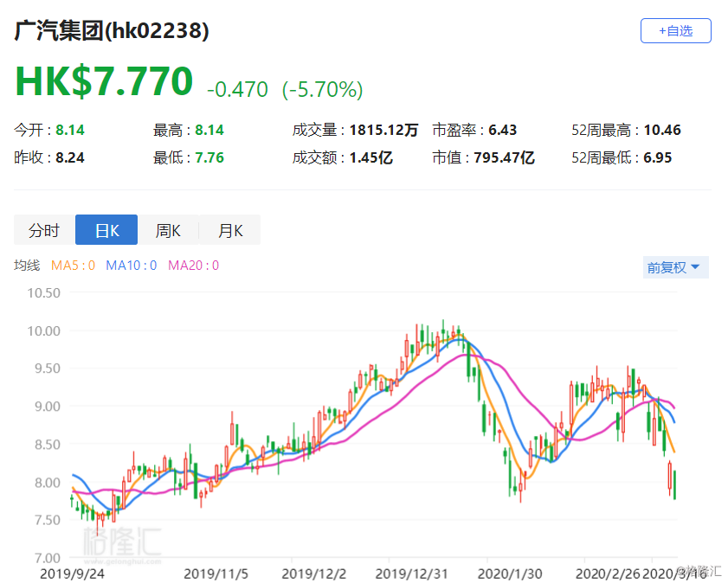Click the 昨收 value 8.24
The image size is (728, 583).
[x=70, y=157]
